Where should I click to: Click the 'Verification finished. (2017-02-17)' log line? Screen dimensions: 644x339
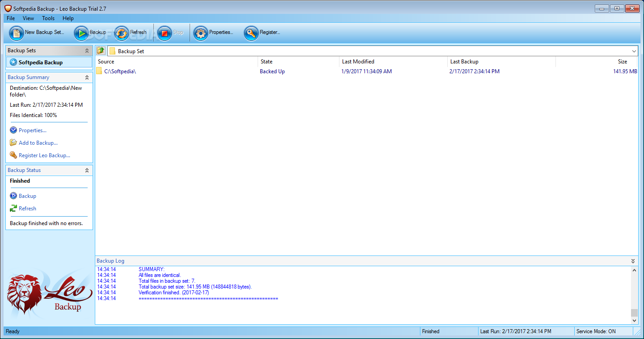coord(174,293)
